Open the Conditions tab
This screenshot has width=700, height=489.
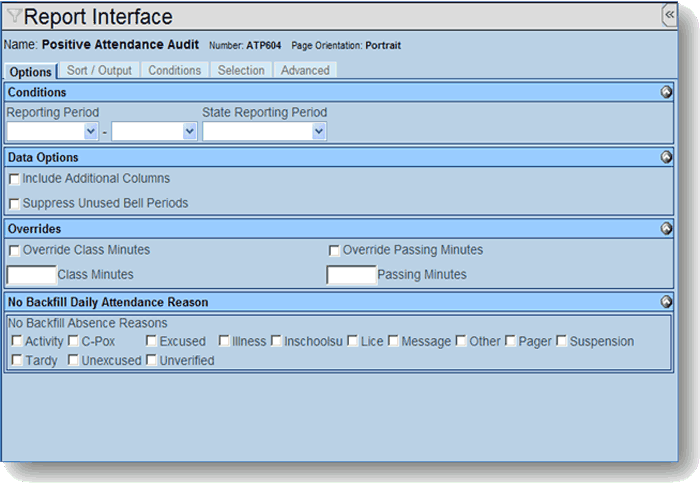[x=175, y=71]
